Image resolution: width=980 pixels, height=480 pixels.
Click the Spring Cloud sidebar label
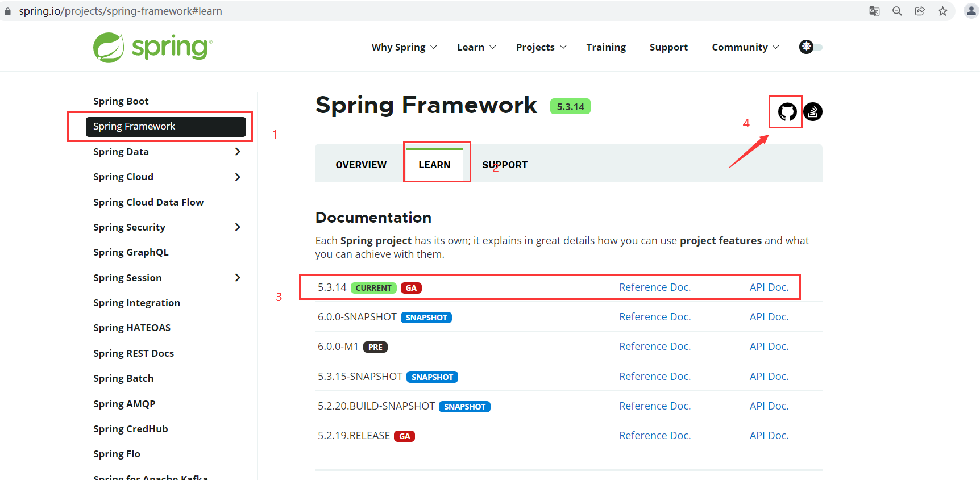pyautogui.click(x=123, y=177)
